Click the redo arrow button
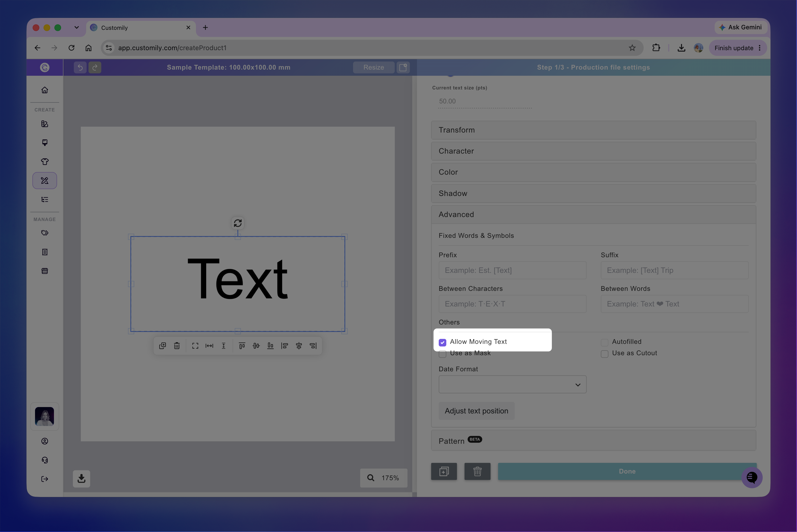The width and height of the screenshot is (797, 532). (x=95, y=67)
